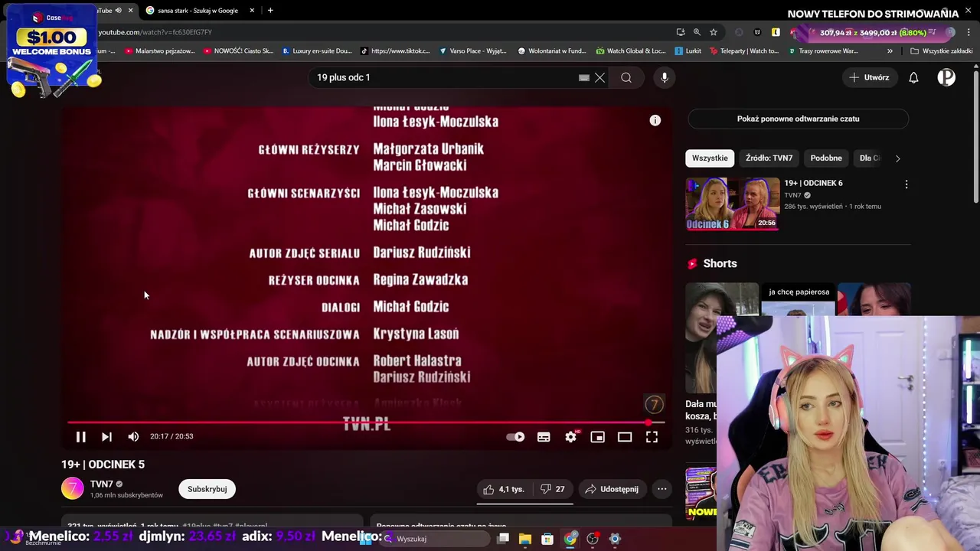Open the on-screen keyboard icon in search box
The image size is (980, 551).
(x=583, y=77)
